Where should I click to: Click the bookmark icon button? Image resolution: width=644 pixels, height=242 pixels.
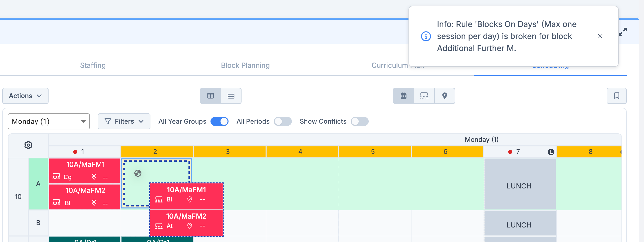(x=616, y=96)
